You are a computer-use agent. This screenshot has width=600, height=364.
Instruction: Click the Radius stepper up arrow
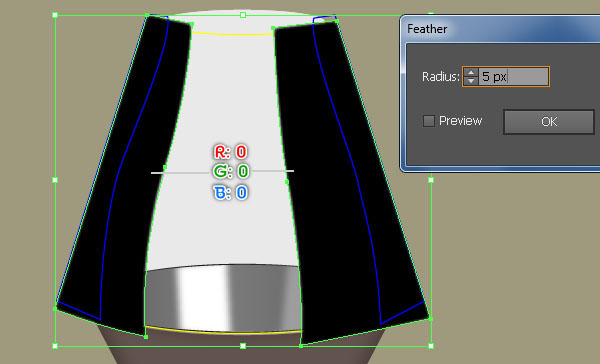click(x=471, y=72)
